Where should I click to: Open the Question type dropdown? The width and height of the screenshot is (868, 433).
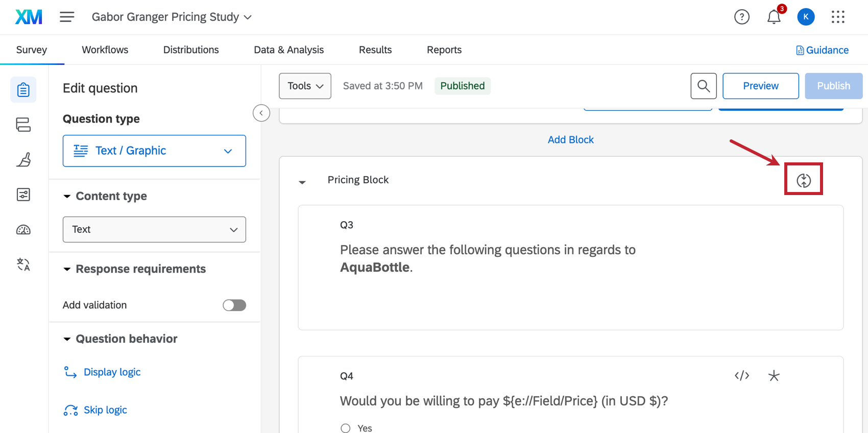[154, 151]
